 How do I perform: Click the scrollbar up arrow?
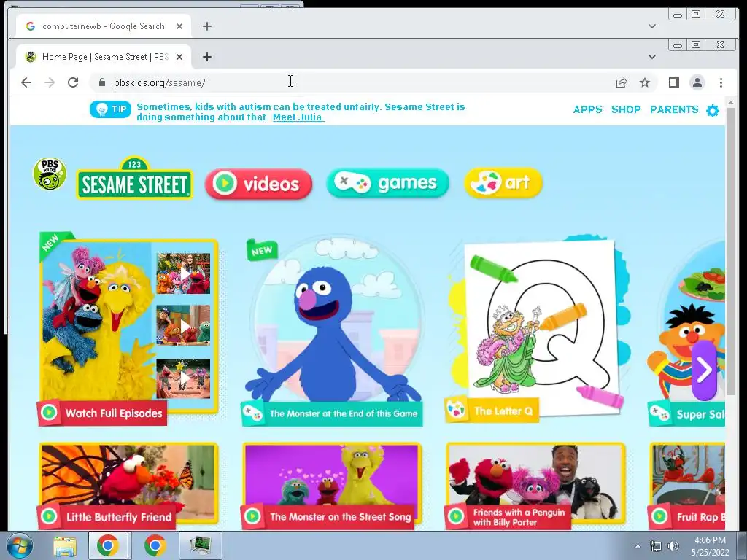730,102
